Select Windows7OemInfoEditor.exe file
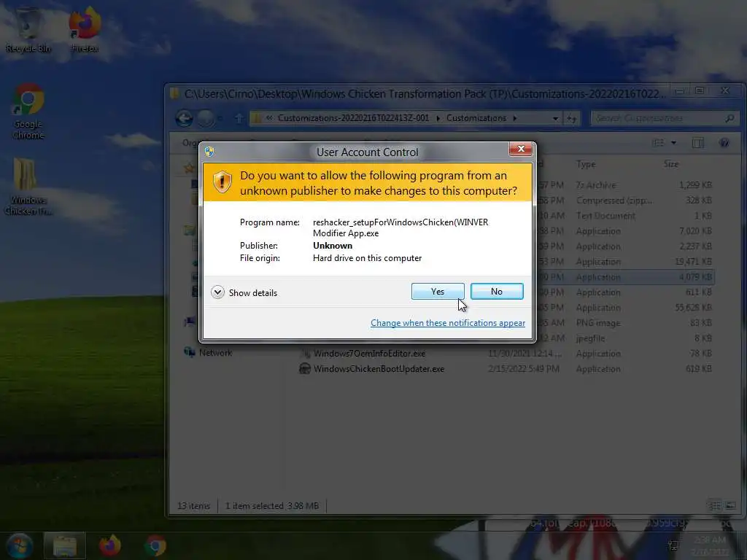The height and width of the screenshot is (560, 747). (369, 354)
